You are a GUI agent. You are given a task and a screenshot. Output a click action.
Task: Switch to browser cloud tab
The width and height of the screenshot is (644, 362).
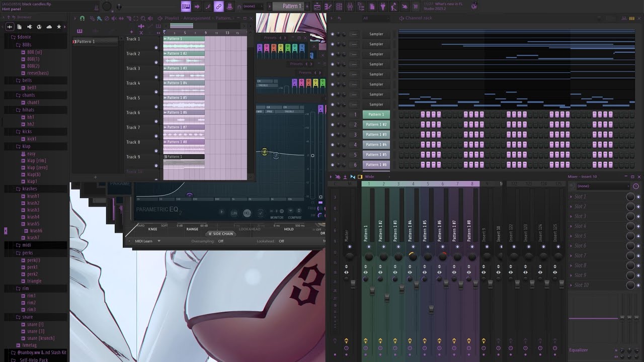click(49, 27)
